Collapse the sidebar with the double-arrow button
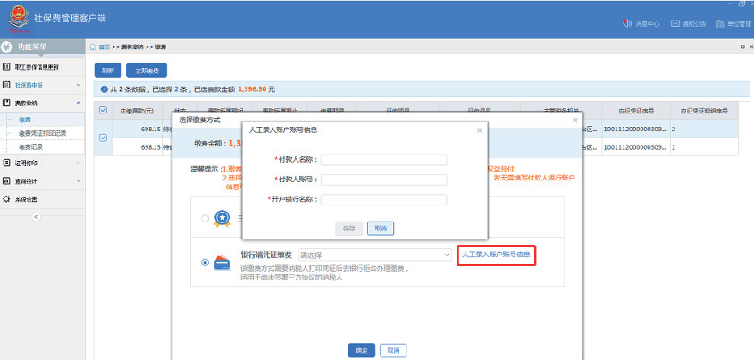The width and height of the screenshot is (755, 361). pyautogui.click(x=36, y=217)
